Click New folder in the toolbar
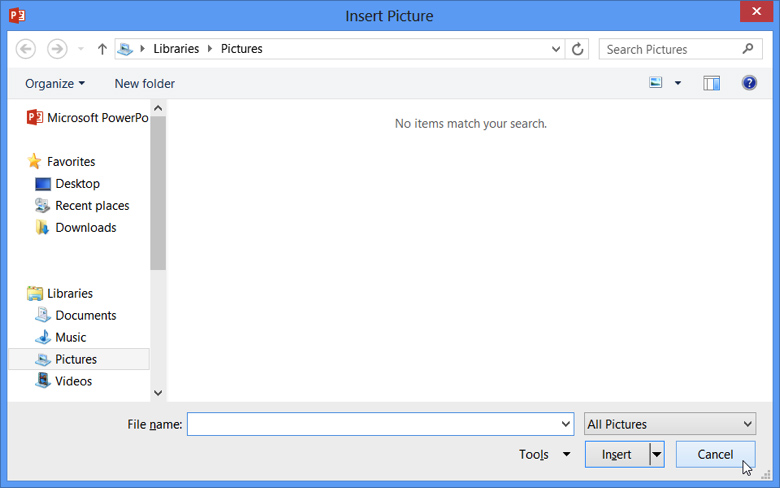780x488 pixels. (144, 83)
